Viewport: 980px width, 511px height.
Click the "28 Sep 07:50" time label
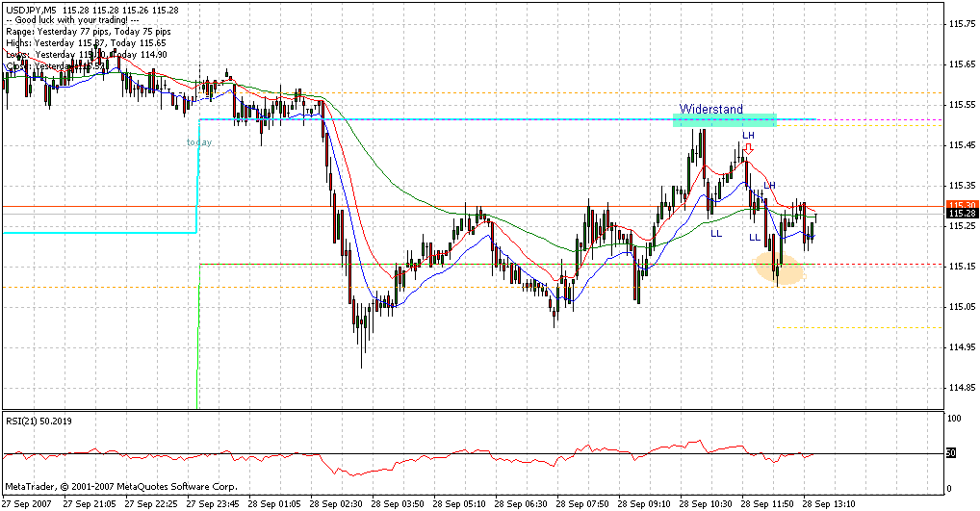click(x=582, y=503)
